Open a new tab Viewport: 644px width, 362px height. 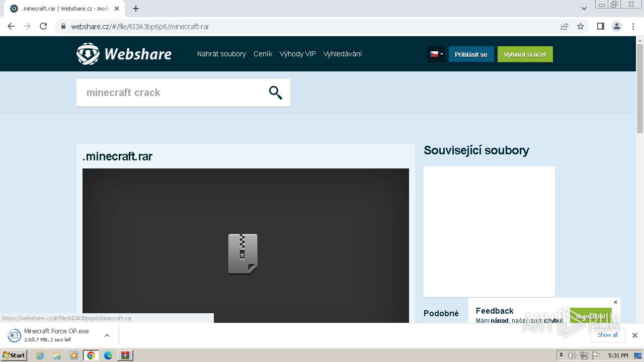(136, 9)
